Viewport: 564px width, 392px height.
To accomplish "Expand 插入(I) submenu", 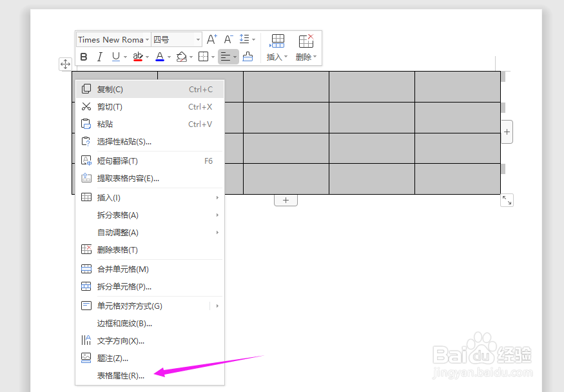I will [150, 198].
